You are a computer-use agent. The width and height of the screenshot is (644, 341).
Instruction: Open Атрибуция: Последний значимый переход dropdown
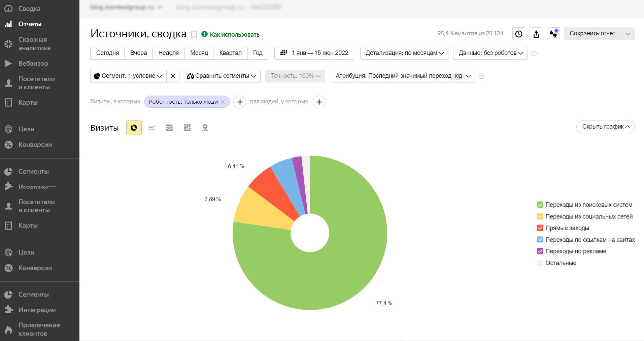(x=402, y=76)
